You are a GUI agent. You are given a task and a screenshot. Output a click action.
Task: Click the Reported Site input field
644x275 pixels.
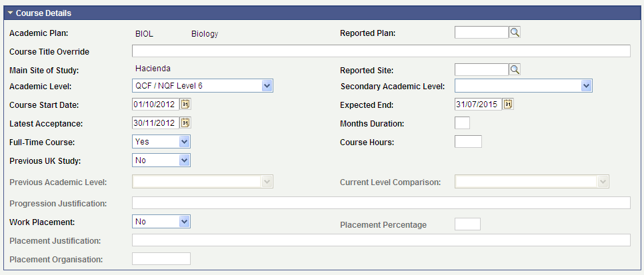coord(481,69)
